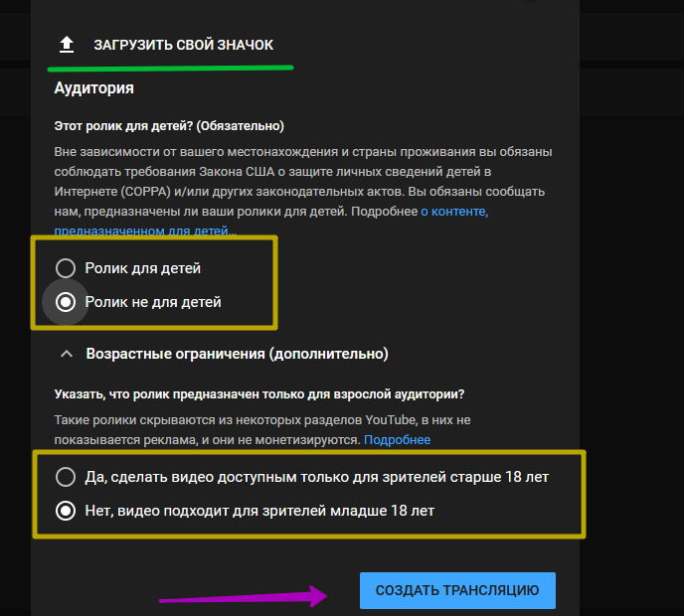Click the 'Ролик не для детей' label text
The image size is (684, 616).
point(153,302)
